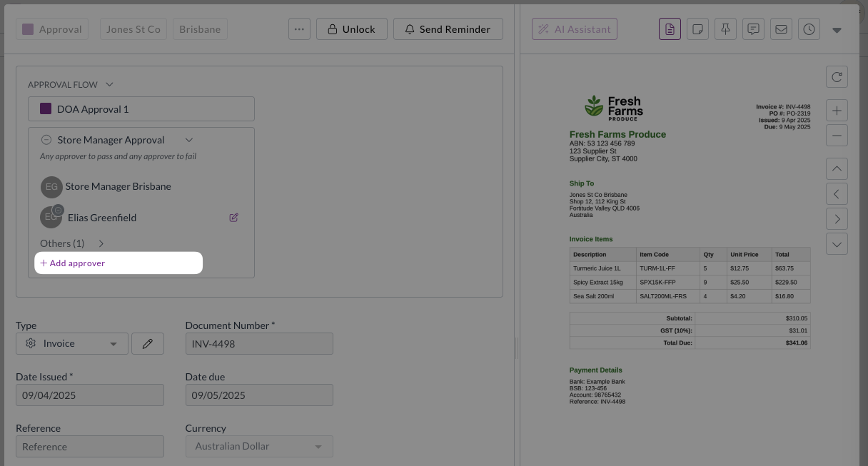
Task: Zoom out of the invoice preview
Action: pos(837,135)
